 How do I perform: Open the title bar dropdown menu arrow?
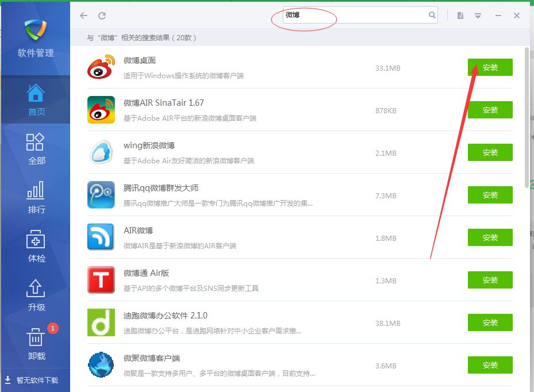pos(478,16)
